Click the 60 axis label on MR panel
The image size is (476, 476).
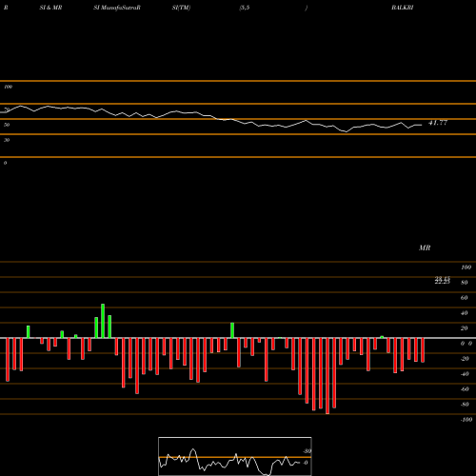[x=465, y=298]
